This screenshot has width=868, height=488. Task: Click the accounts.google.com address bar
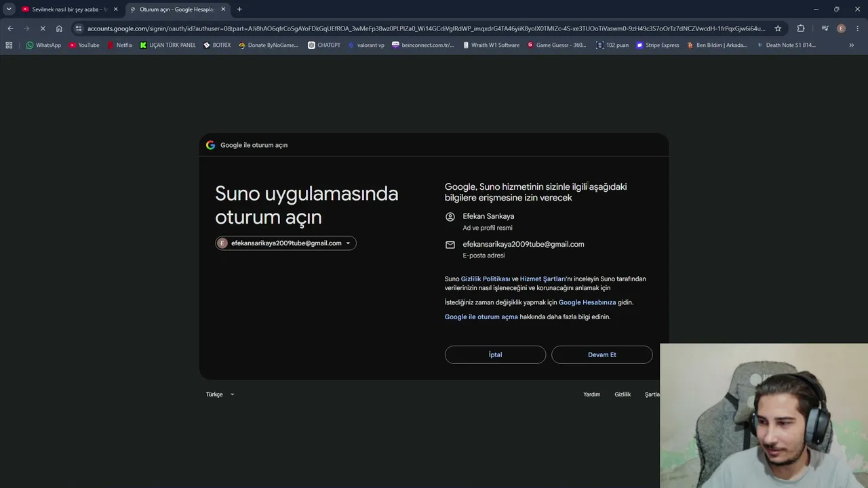point(426,28)
